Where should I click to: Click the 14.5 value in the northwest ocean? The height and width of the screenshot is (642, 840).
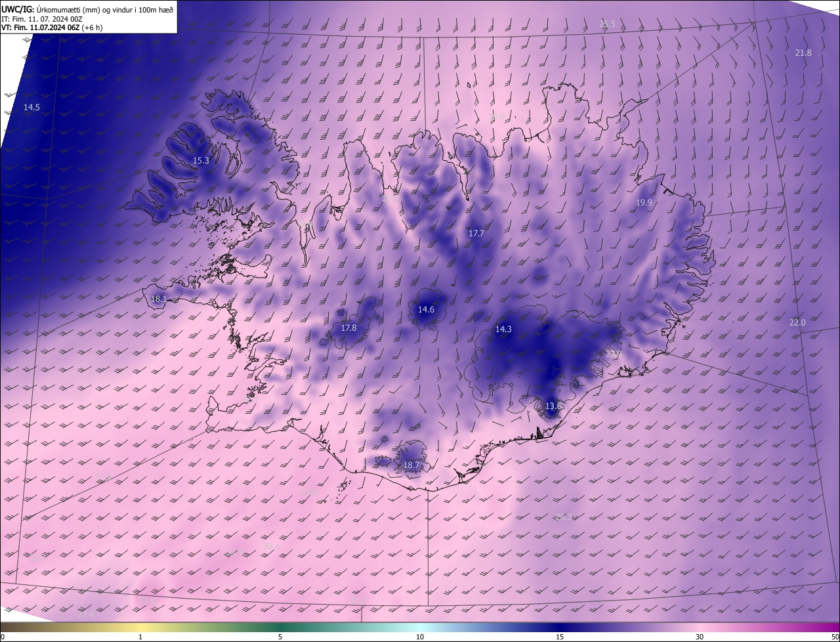click(31, 107)
